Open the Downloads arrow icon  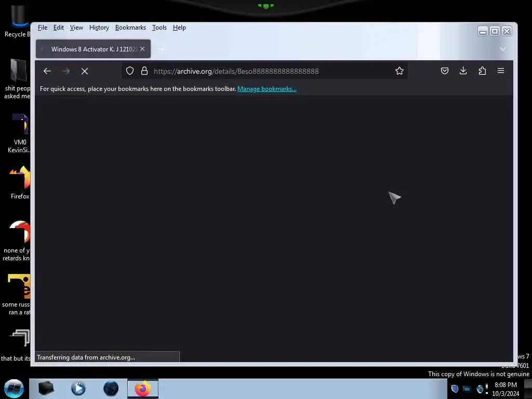click(463, 71)
